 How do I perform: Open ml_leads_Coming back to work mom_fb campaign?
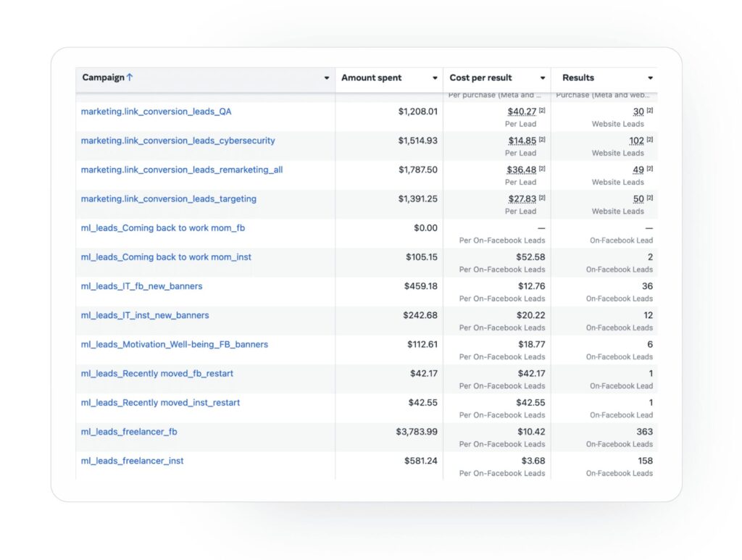(163, 228)
